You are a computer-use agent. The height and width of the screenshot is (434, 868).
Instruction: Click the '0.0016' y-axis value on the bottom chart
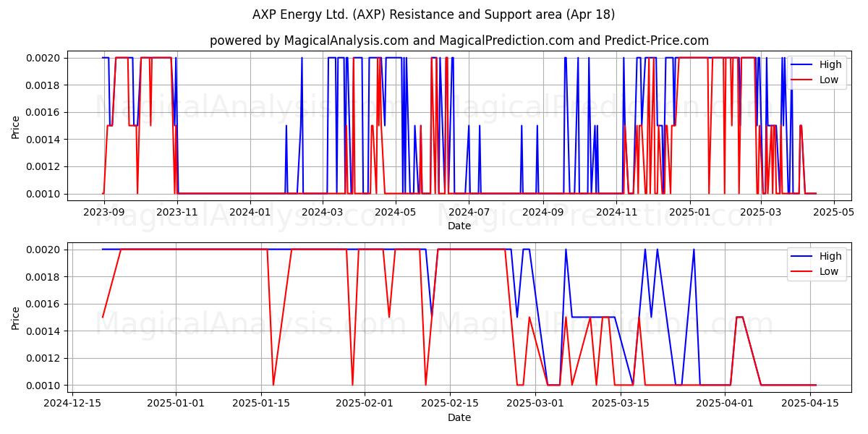(x=44, y=304)
